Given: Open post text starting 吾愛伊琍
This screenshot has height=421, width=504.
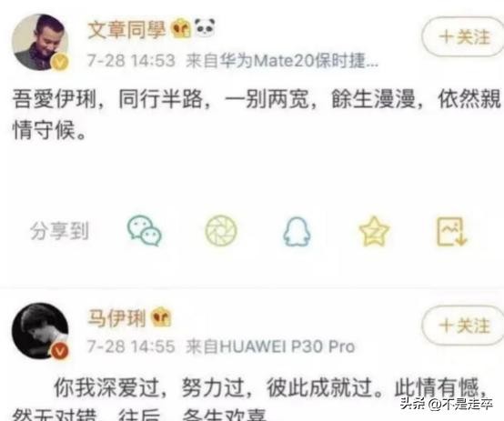Looking at the screenshot, I should pyautogui.click(x=257, y=114).
